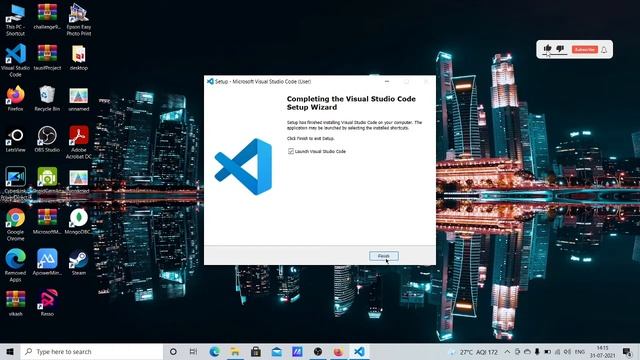Open File Explorer from the taskbar

(235, 351)
